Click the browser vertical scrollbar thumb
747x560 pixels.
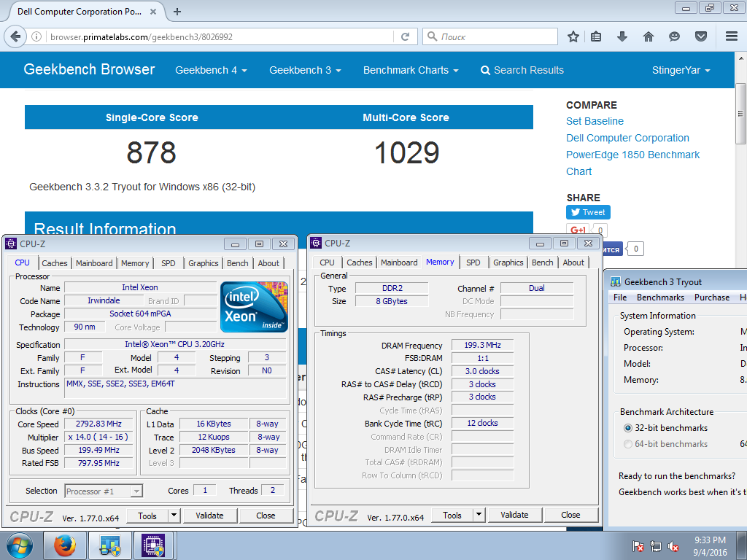(x=740, y=113)
